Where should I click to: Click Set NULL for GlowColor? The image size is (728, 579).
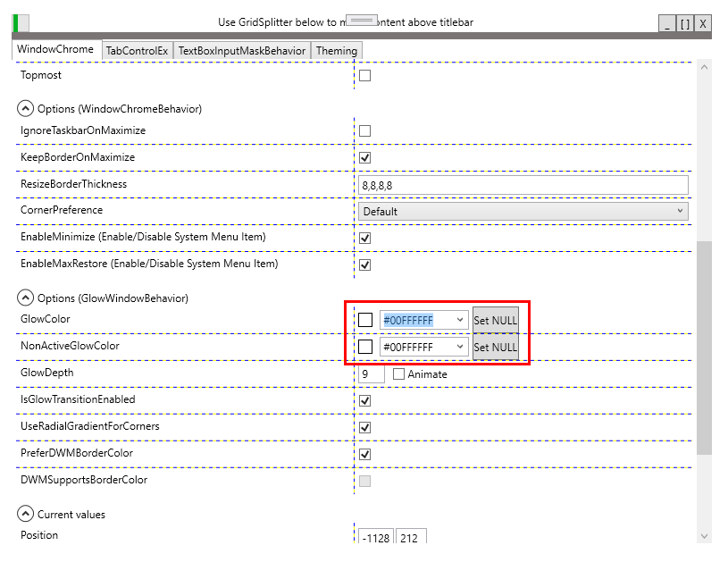click(495, 319)
